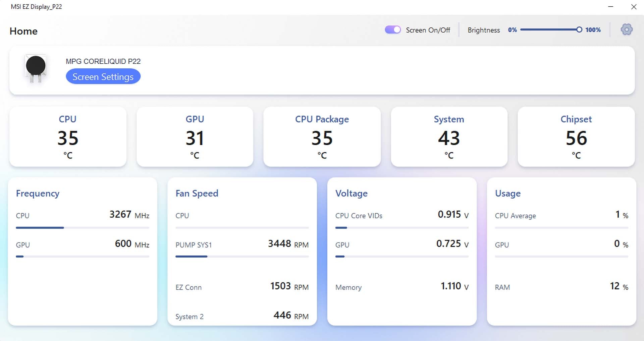The height and width of the screenshot is (341, 644).
Task: Select the Home heading
Action: click(x=23, y=31)
